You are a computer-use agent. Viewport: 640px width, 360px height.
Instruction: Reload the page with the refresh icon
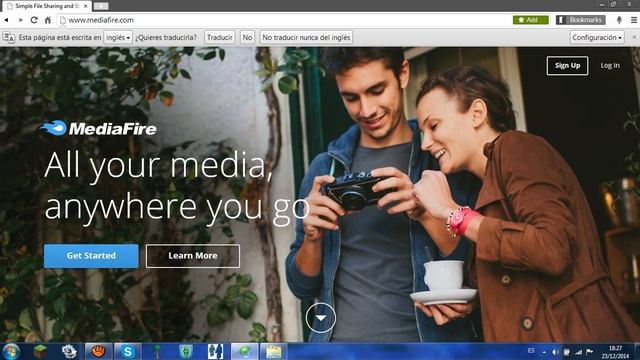pos(34,20)
